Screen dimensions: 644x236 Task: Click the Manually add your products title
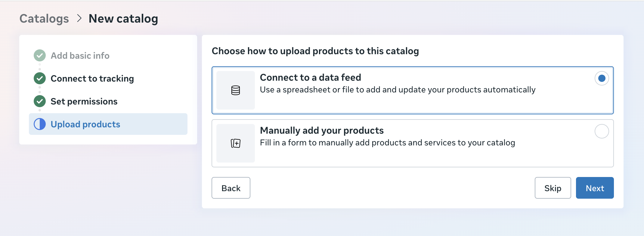(322, 131)
